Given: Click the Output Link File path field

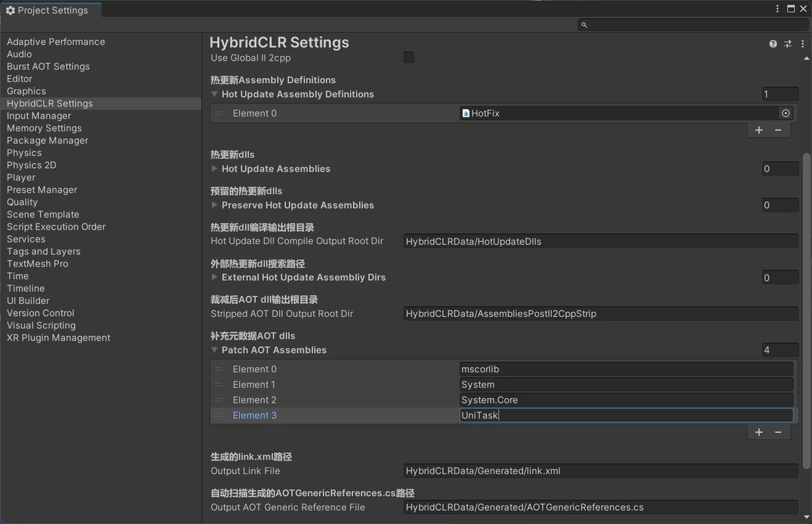Looking at the screenshot, I should point(599,471).
